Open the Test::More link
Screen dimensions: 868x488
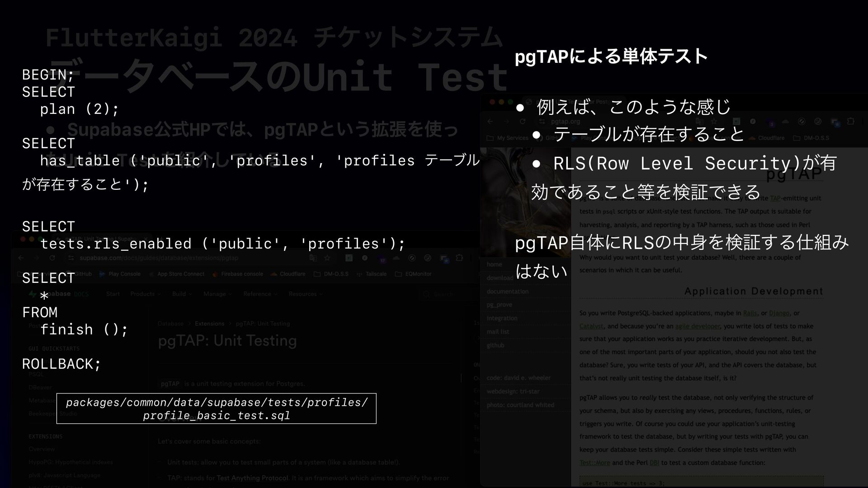(x=594, y=463)
